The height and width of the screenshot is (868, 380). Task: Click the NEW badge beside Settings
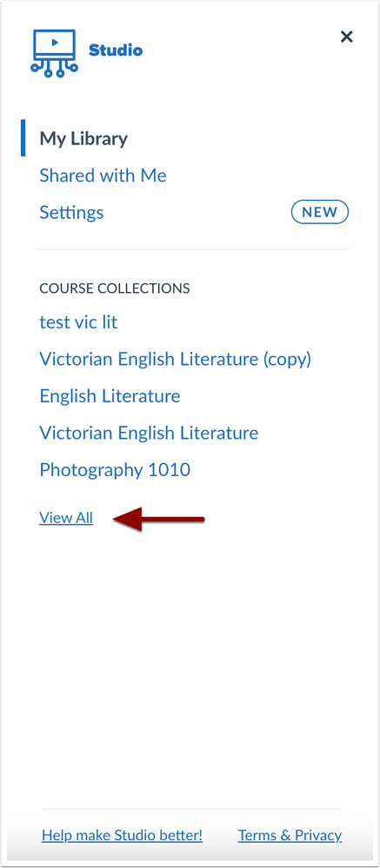click(x=320, y=213)
